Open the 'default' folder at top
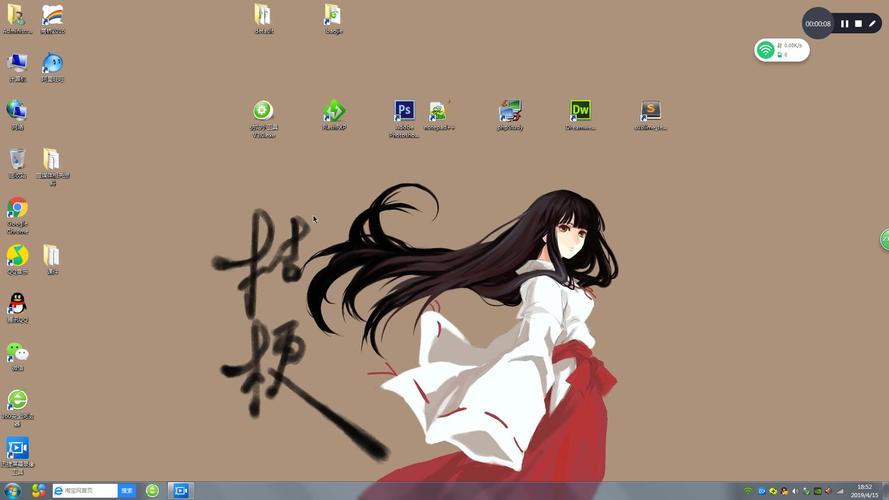 click(x=264, y=18)
